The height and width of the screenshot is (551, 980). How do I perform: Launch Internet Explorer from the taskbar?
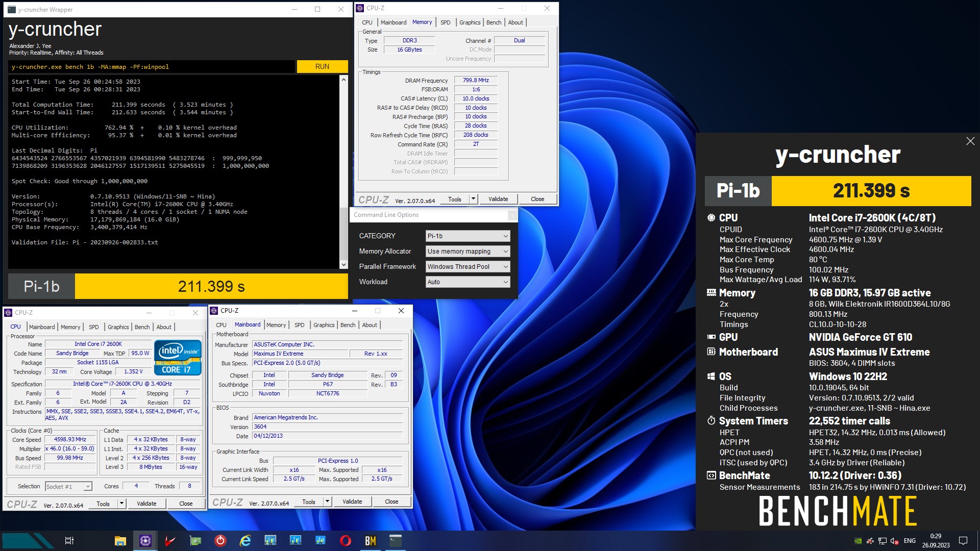pyautogui.click(x=246, y=540)
